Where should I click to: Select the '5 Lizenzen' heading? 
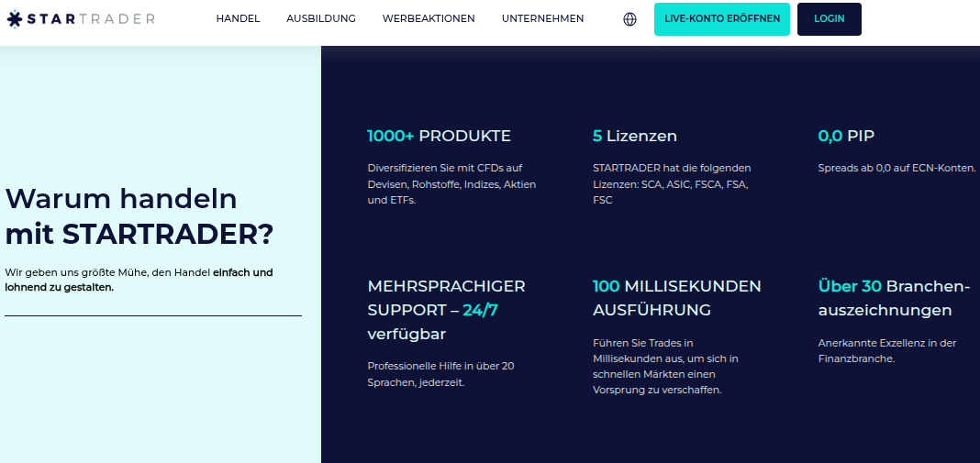634,136
